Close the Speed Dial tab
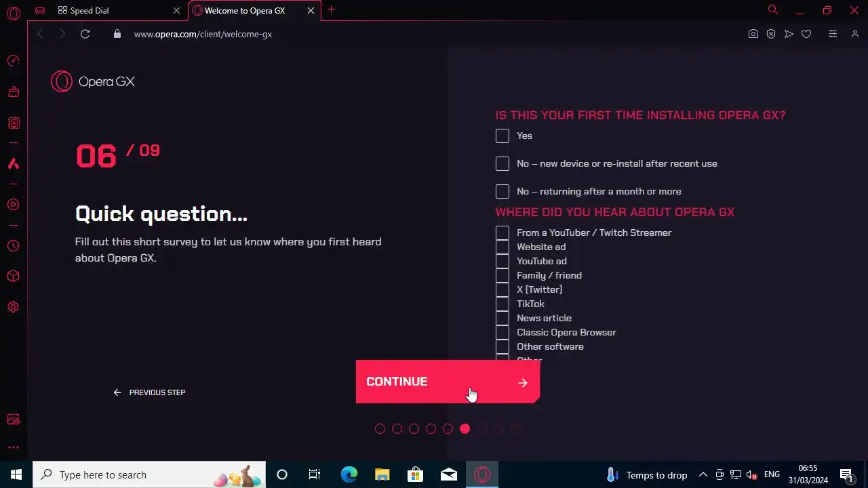The image size is (868, 488). (x=176, y=11)
